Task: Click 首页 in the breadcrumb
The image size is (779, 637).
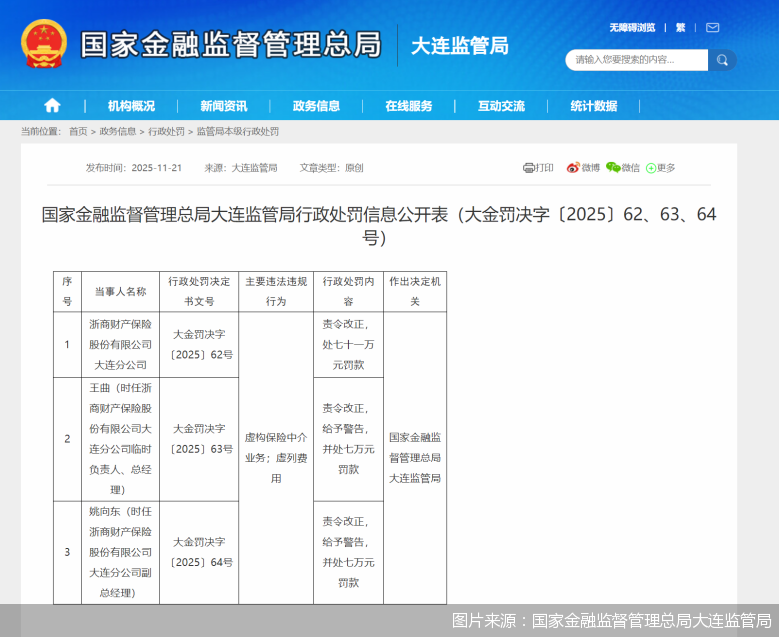Action: click(x=78, y=132)
